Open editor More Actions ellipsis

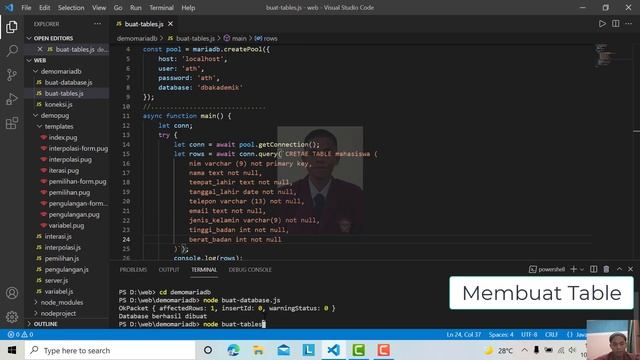(629, 24)
